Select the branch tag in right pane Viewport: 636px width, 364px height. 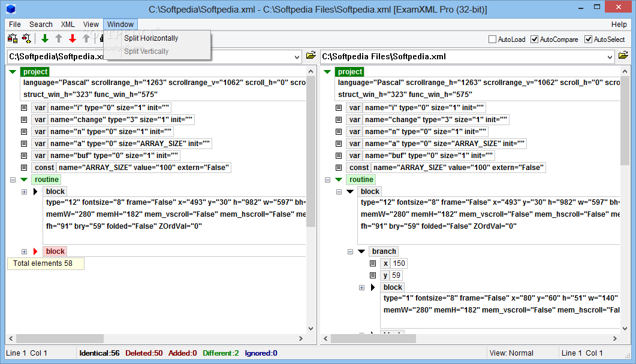click(x=384, y=251)
